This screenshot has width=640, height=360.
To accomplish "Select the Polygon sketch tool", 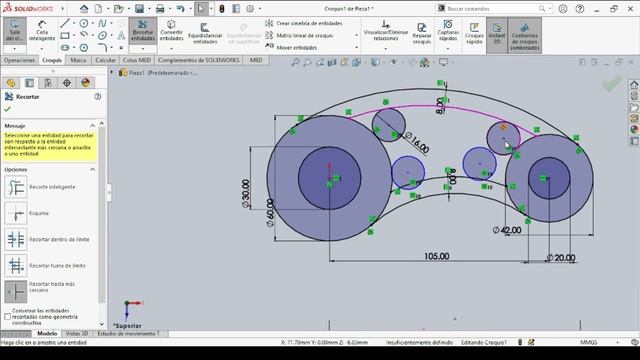I will [84, 48].
